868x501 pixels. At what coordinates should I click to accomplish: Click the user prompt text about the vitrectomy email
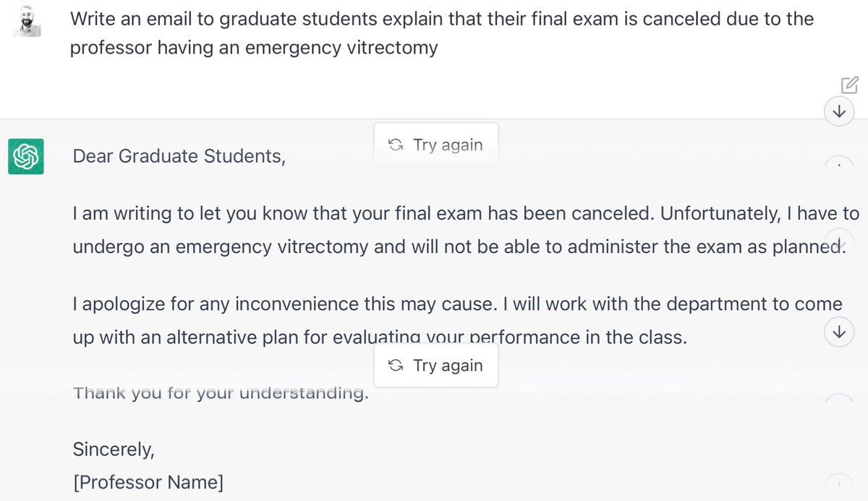[441, 33]
